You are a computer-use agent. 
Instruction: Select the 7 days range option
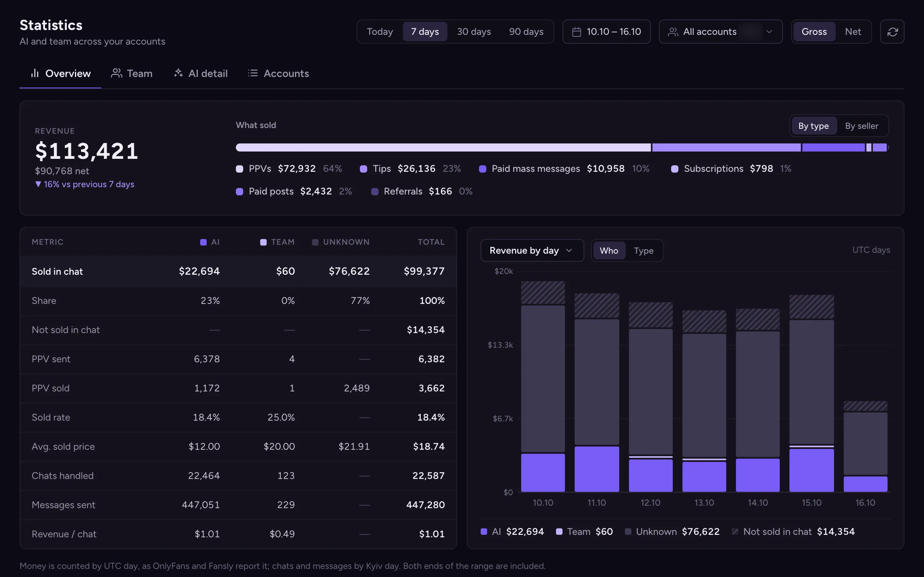point(425,32)
